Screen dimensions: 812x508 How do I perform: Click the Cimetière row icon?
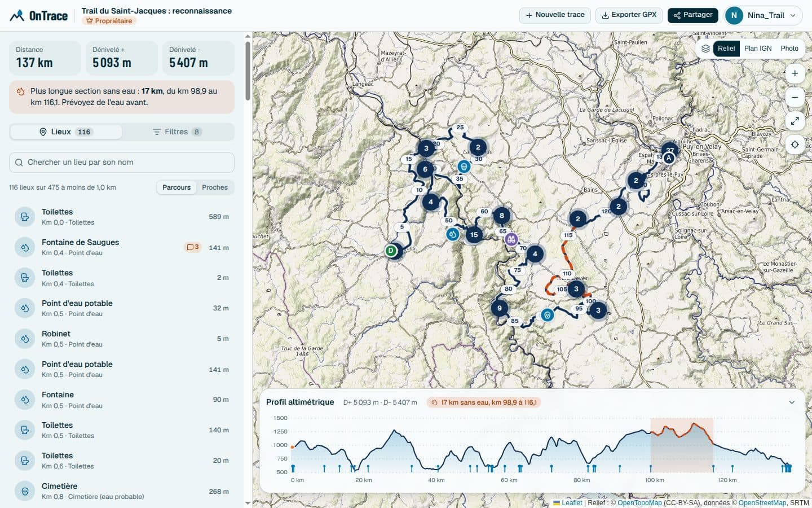coord(25,491)
